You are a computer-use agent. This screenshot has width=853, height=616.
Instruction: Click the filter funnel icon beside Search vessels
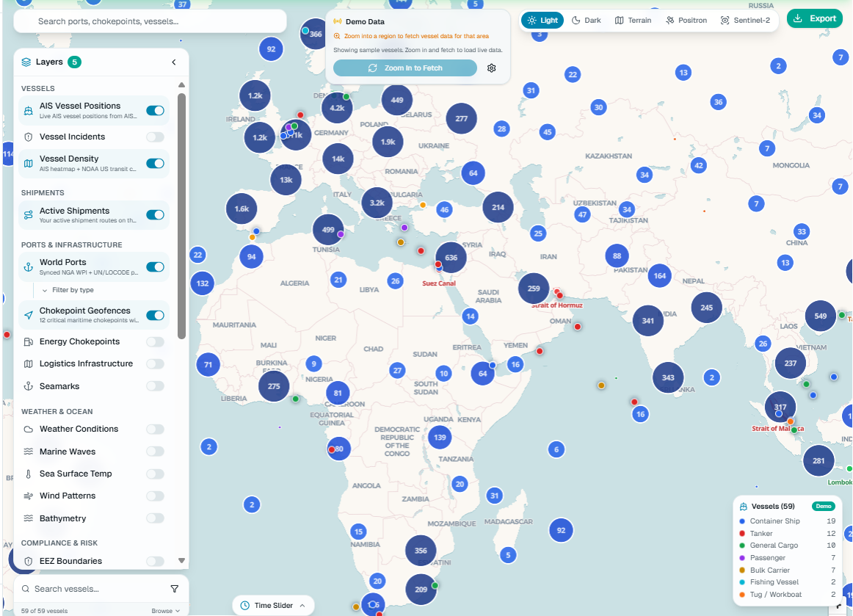click(174, 589)
